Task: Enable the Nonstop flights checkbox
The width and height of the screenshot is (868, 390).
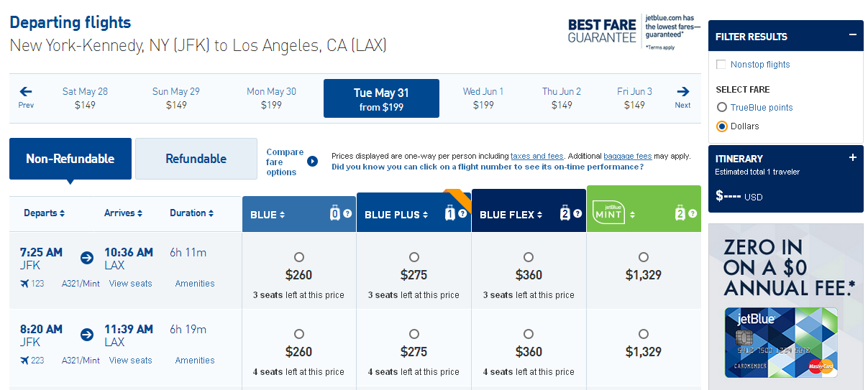Action: [x=721, y=65]
